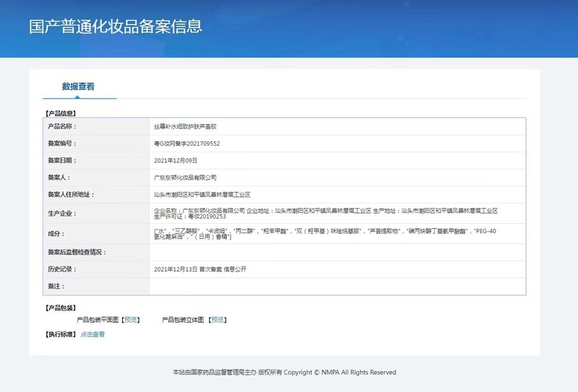
Task: Click the 【产品包装】 section heading
Action: click(61, 308)
